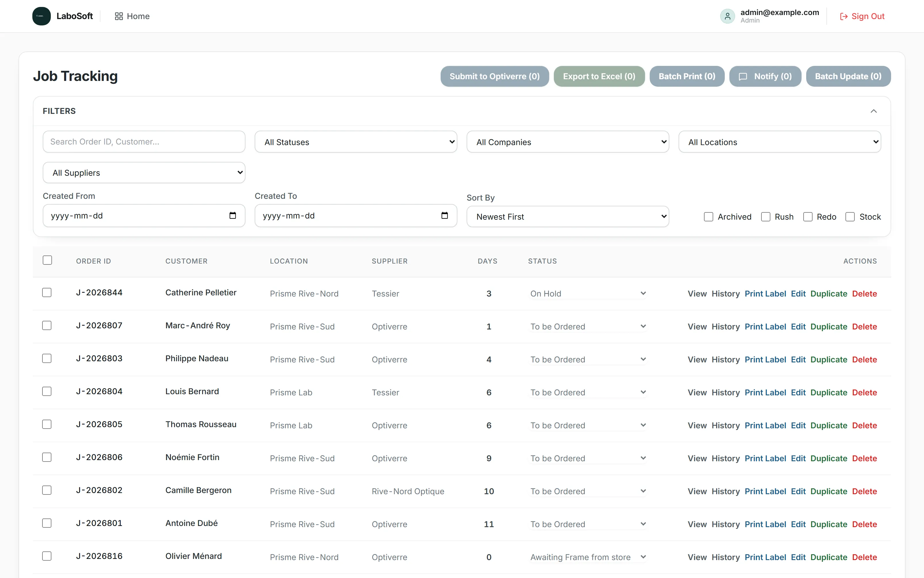
Task: Change status dropdown for Marc-André Roy
Action: tap(588, 327)
